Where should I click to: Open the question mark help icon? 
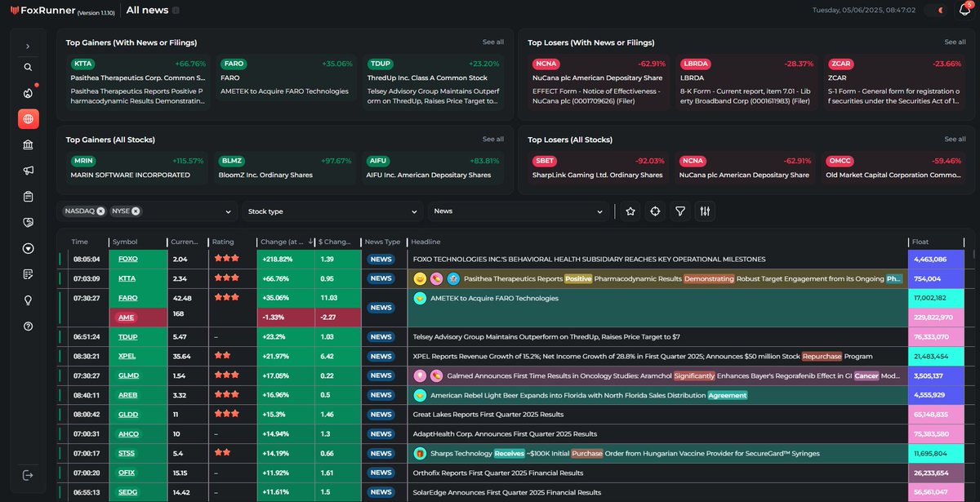28,326
